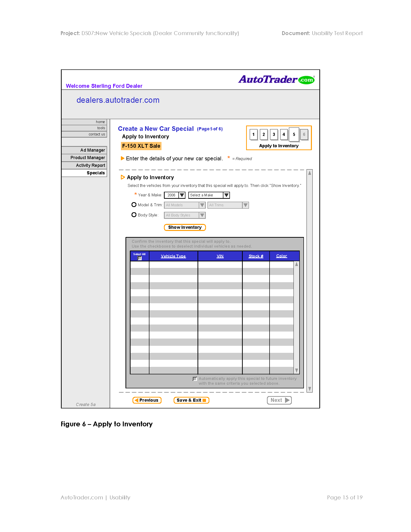Click the outer panel's scroll down arrow

[x=309, y=389]
